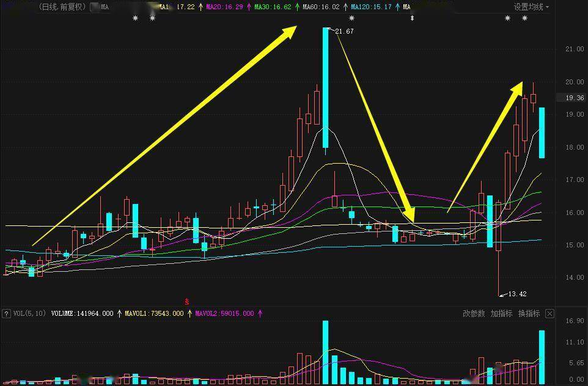Click the star marker nearest the 21.67 peak
588x386 pixels.
pos(351,18)
